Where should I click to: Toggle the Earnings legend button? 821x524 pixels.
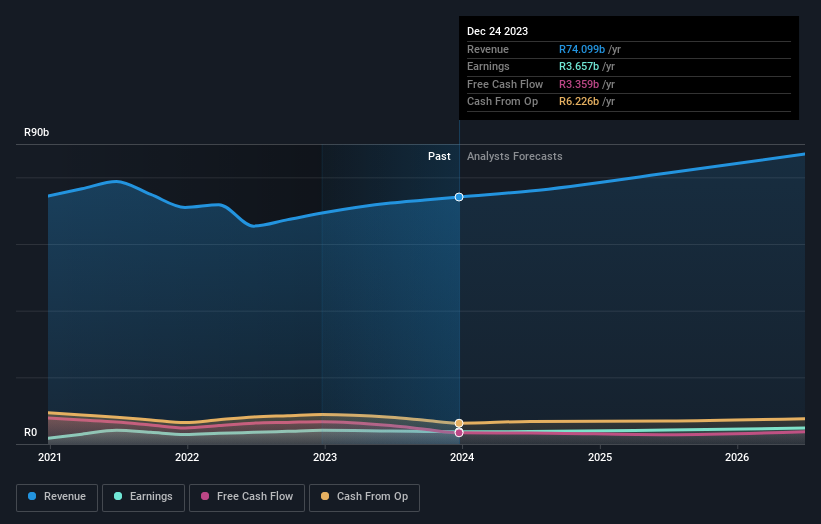pos(143,497)
